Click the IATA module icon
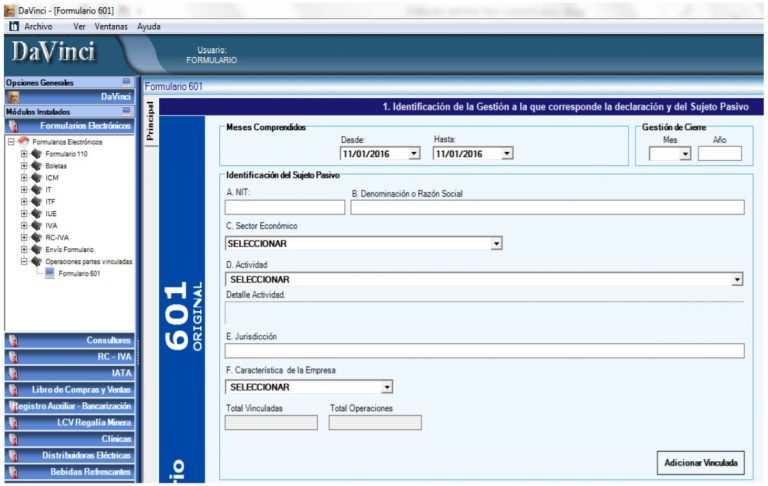The width and height of the screenshot is (768, 486). point(13,373)
